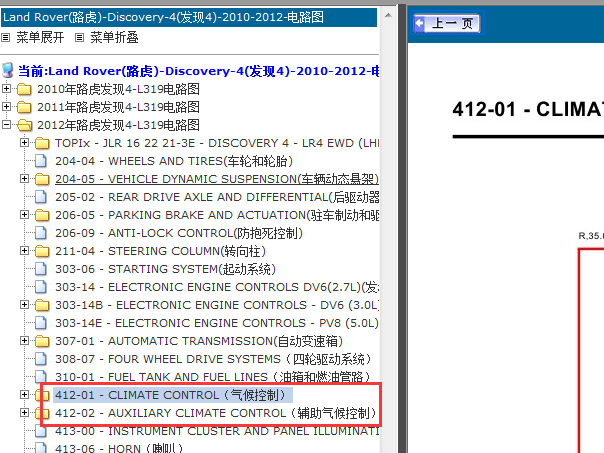Go back with the 上一页 button
Image resolution: width=604 pixels, height=453 pixels.
pos(446,23)
